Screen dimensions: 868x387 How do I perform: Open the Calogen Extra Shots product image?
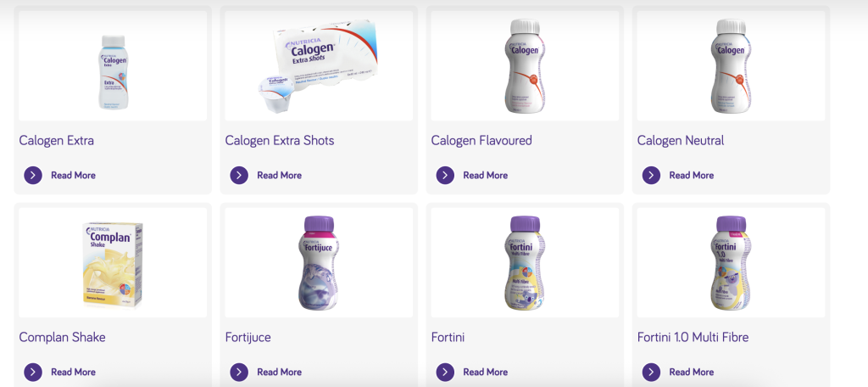319,65
